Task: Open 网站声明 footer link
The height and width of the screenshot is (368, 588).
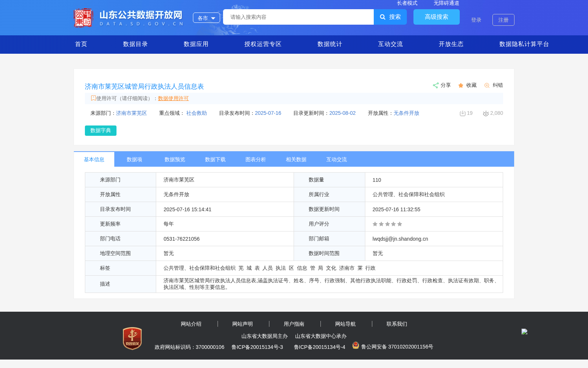Action: (243, 324)
